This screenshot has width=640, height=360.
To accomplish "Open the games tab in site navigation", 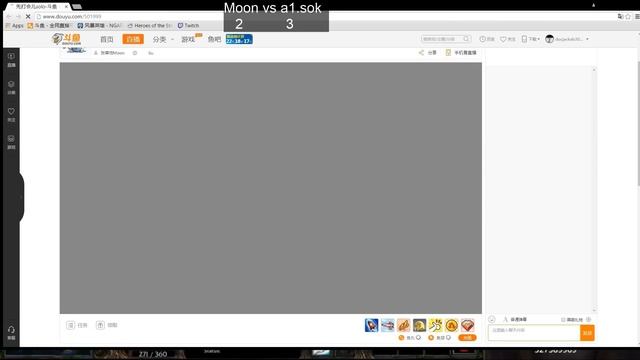I will pyautogui.click(x=188, y=39).
